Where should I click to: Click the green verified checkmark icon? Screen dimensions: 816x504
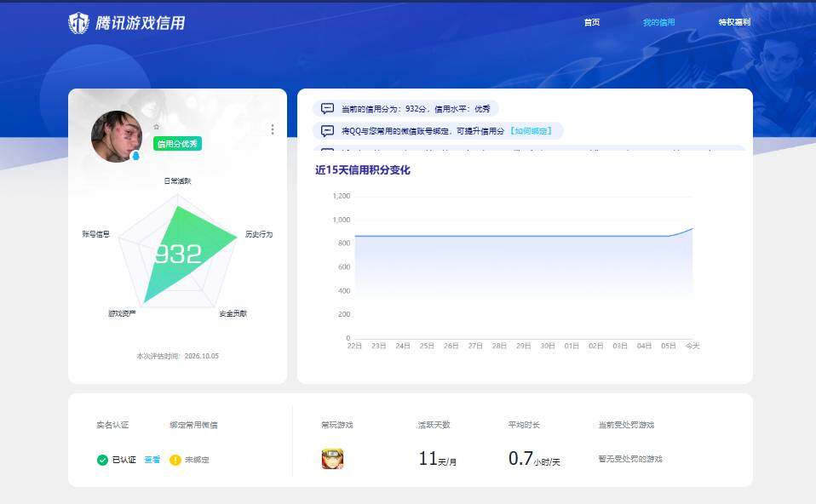pos(102,460)
